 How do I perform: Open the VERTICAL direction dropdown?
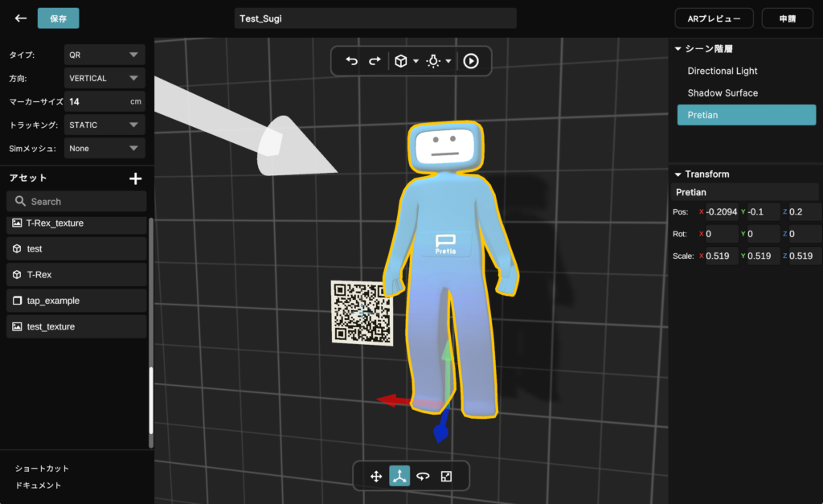104,79
